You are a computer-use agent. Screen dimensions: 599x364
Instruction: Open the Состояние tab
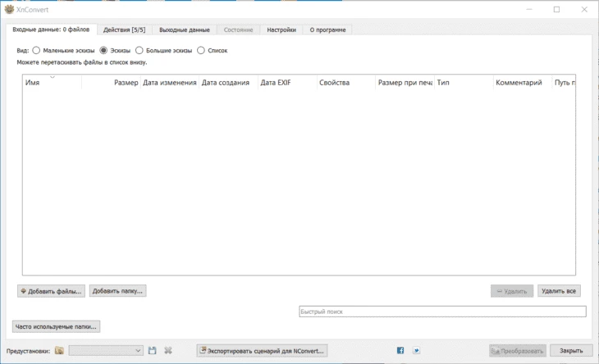[x=239, y=30]
